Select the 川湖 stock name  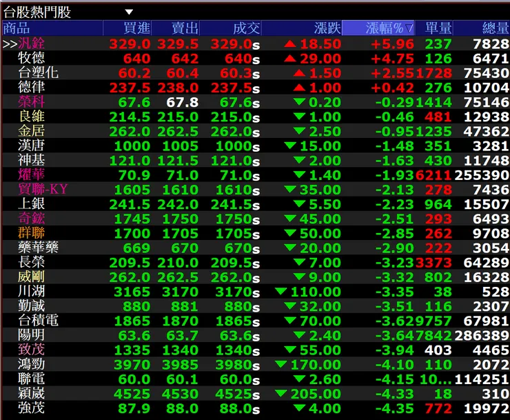tap(31, 292)
